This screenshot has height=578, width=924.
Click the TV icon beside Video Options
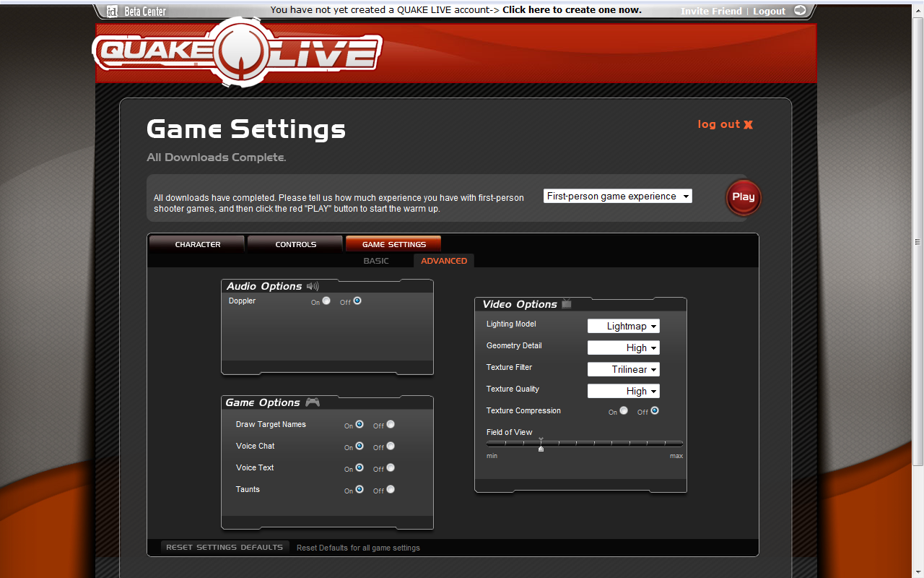click(x=567, y=303)
